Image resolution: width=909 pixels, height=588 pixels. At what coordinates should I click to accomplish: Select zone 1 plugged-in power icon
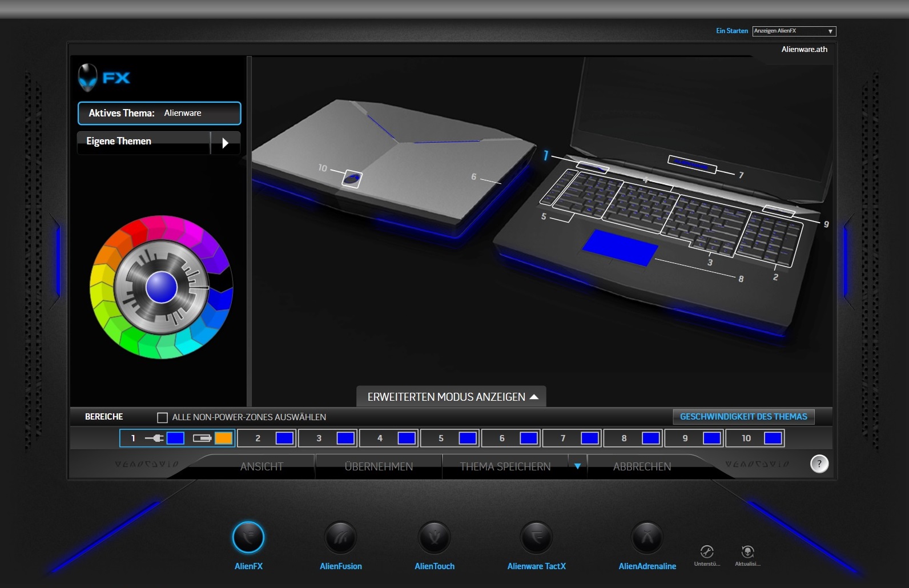(x=154, y=438)
